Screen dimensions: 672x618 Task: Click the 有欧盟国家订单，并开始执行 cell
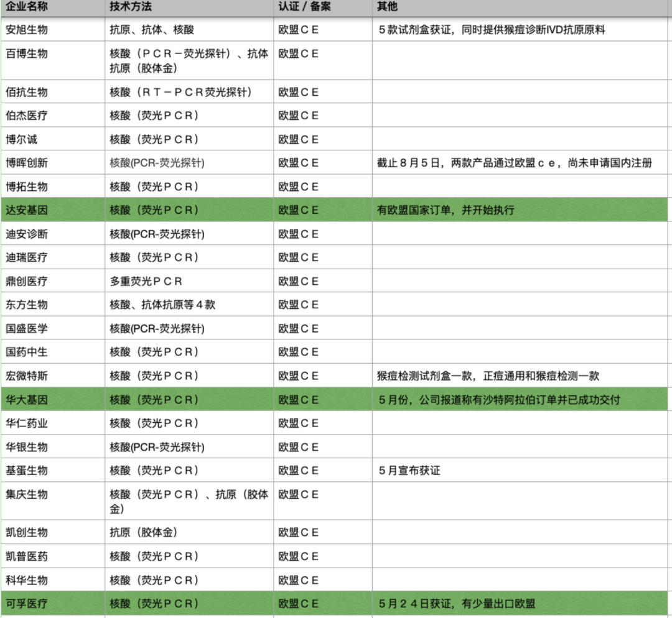pos(520,210)
